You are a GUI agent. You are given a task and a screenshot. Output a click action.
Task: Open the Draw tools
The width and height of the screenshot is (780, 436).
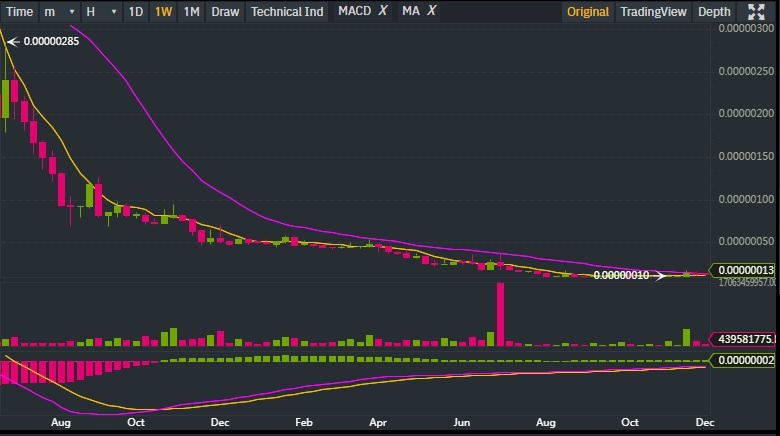click(x=225, y=11)
